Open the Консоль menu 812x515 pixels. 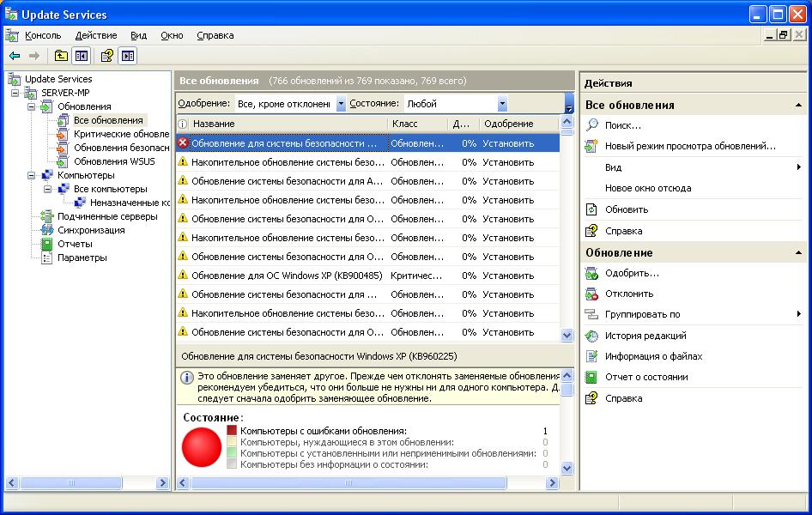pyautogui.click(x=43, y=35)
